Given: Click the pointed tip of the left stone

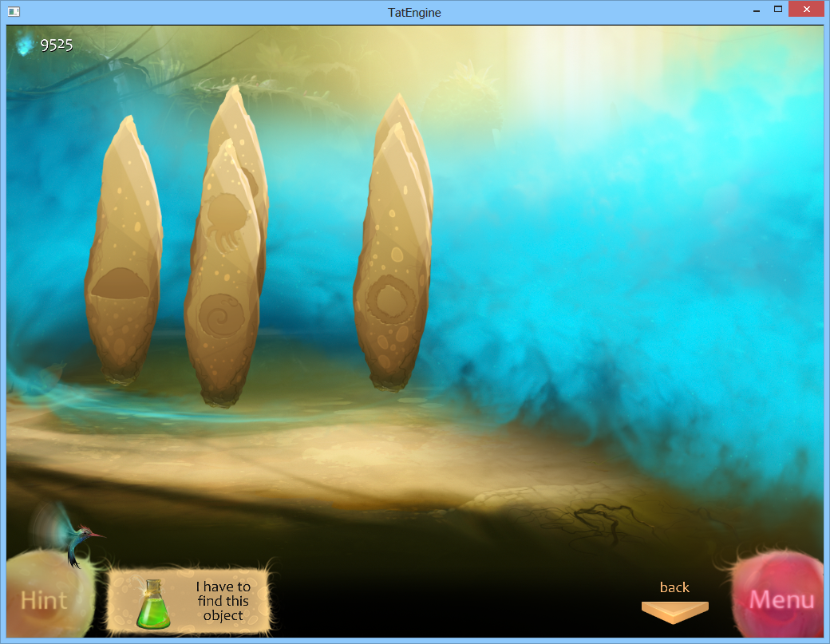Looking at the screenshot, I should pyautogui.click(x=125, y=124).
